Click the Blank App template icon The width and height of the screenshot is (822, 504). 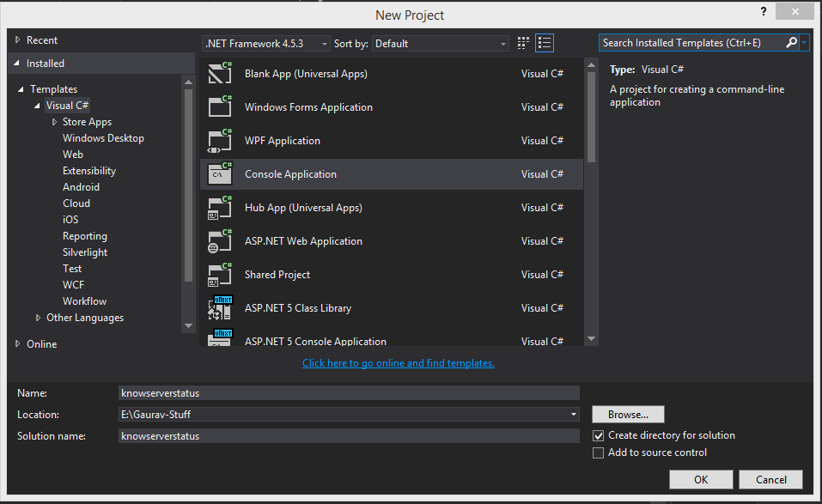tap(220, 75)
